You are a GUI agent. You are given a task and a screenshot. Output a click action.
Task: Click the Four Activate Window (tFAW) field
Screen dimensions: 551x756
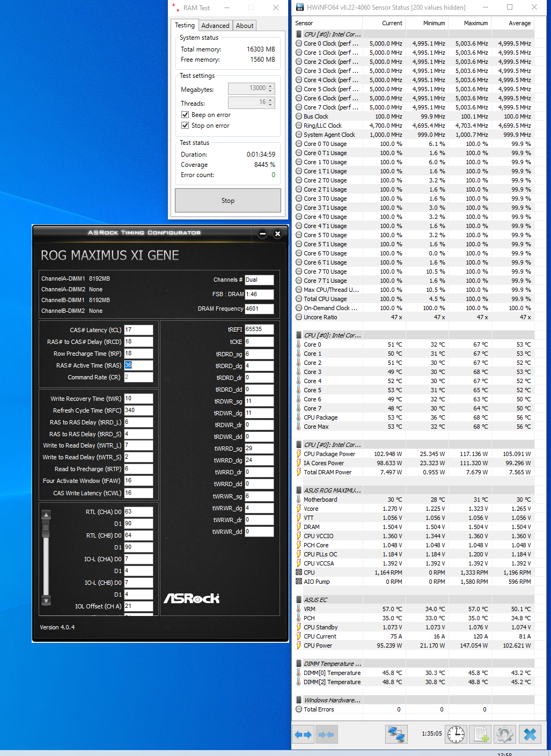tap(138, 481)
